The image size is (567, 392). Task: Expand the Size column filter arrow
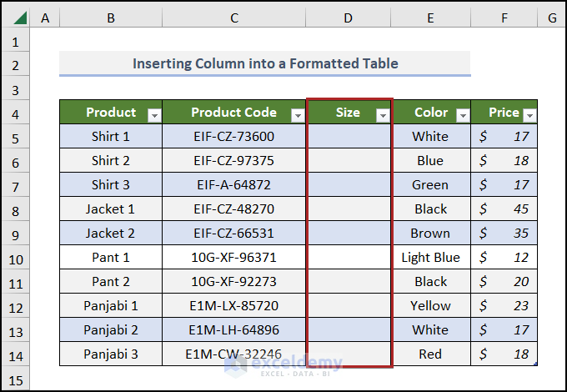point(383,115)
